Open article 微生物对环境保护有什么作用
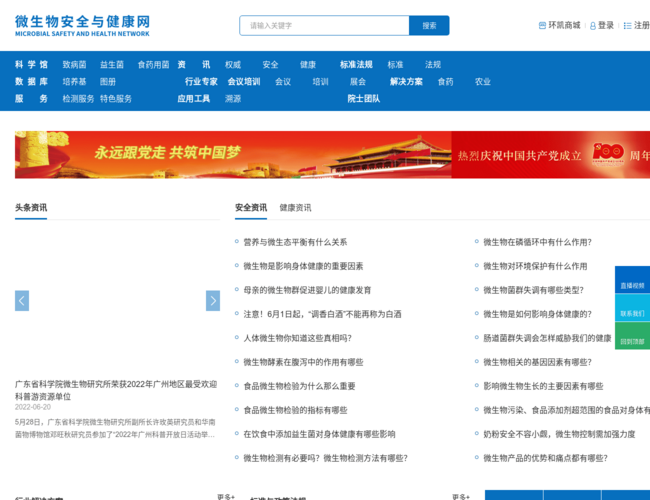Screen dimensions: 650x500 [x=535, y=266]
